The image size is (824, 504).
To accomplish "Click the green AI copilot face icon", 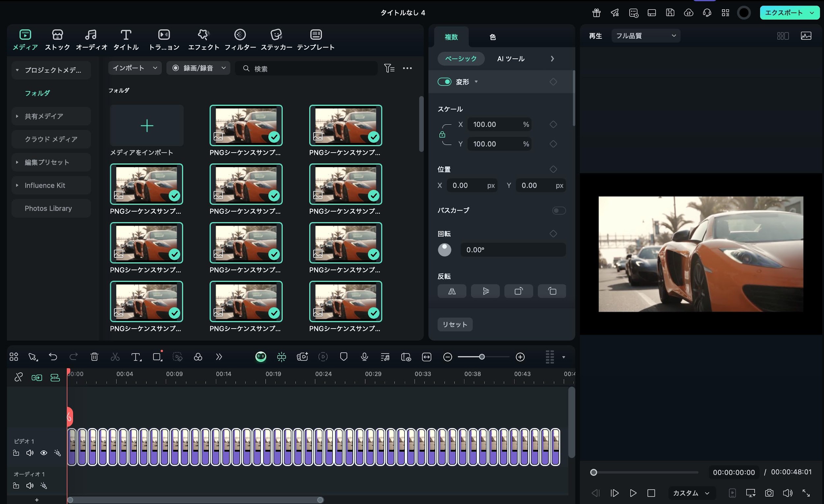I will click(260, 357).
